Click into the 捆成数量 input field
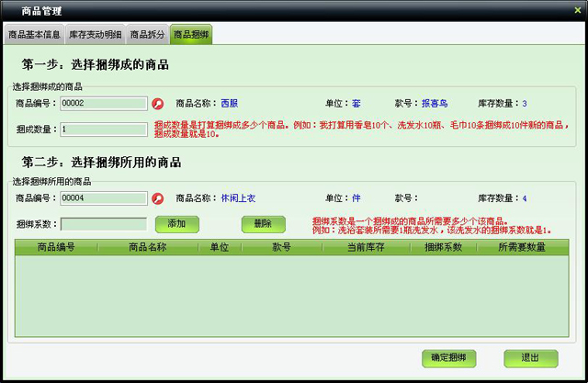588x383 pixels. click(103, 130)
